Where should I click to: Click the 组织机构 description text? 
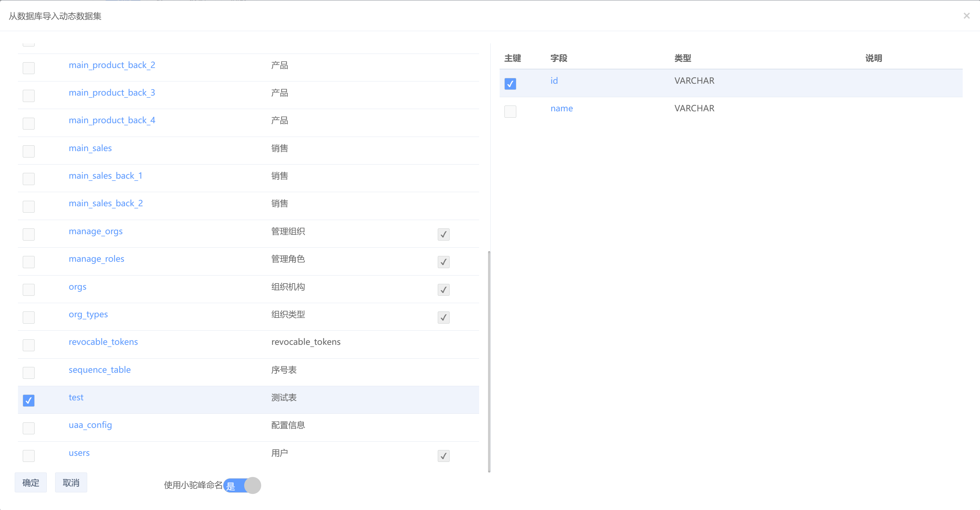(x=288, y=287)
